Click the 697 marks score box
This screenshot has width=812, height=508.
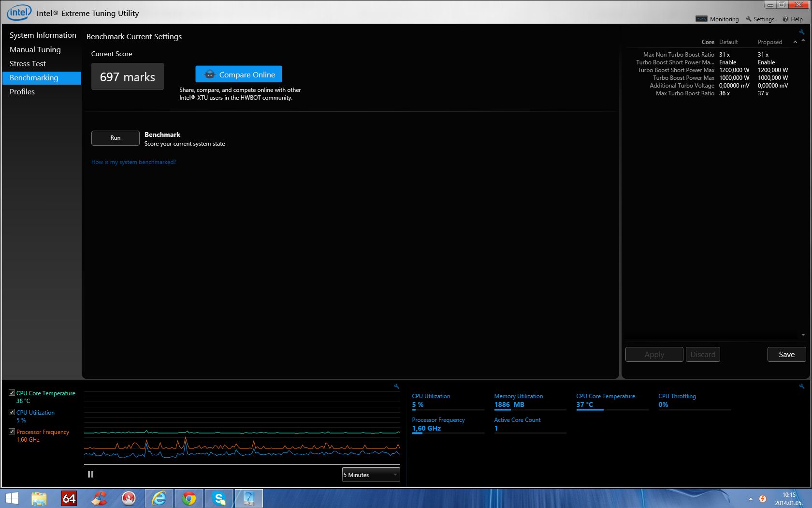coord(128,76)
